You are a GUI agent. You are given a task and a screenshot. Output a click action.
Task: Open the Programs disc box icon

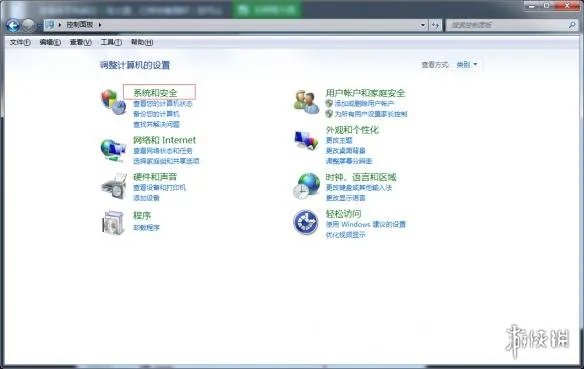[x=113, y=222]
